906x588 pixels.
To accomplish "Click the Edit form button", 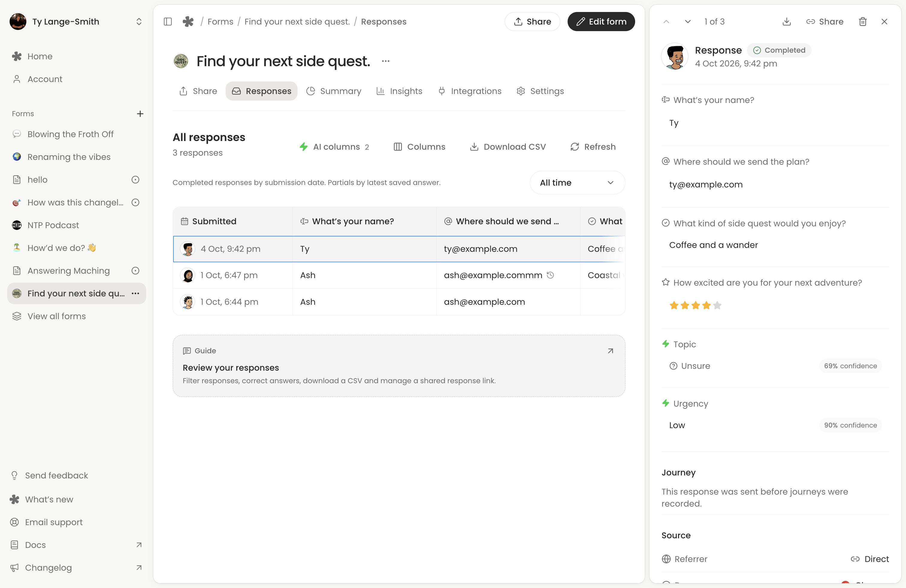I will 601,22.
